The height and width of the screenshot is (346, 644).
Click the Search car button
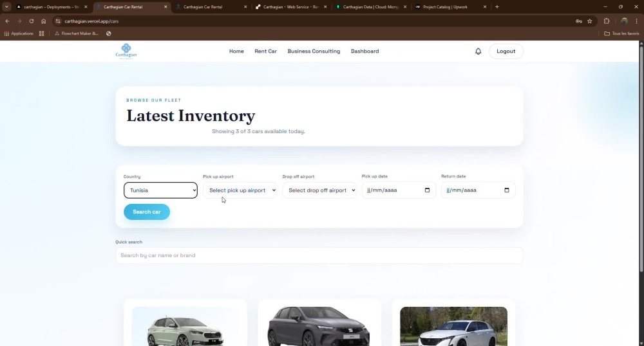147,212
